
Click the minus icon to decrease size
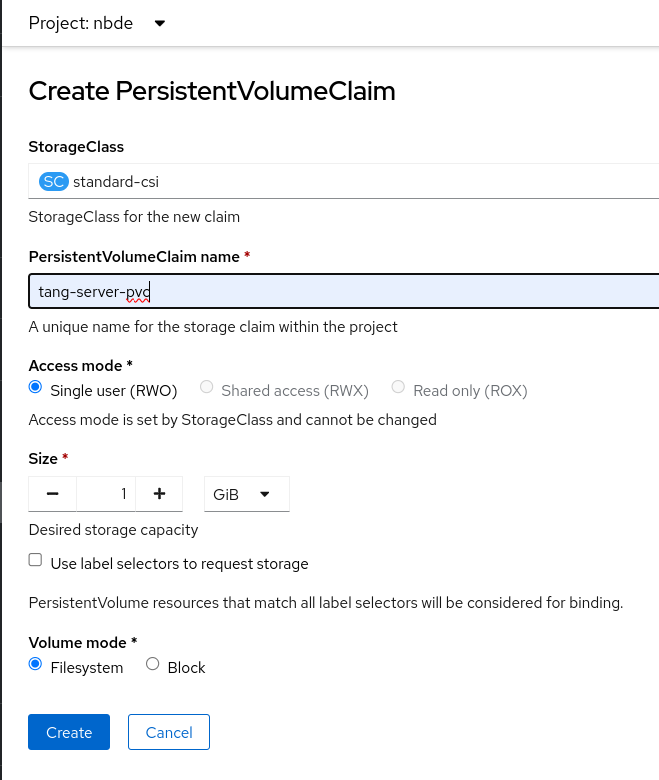click(x=53, y=494)
